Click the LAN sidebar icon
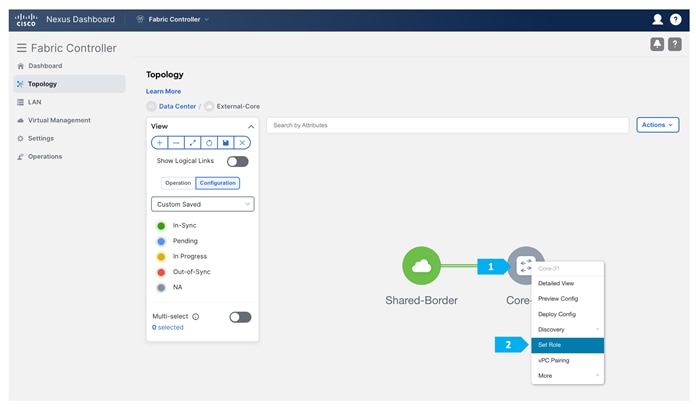 (20, 102)
